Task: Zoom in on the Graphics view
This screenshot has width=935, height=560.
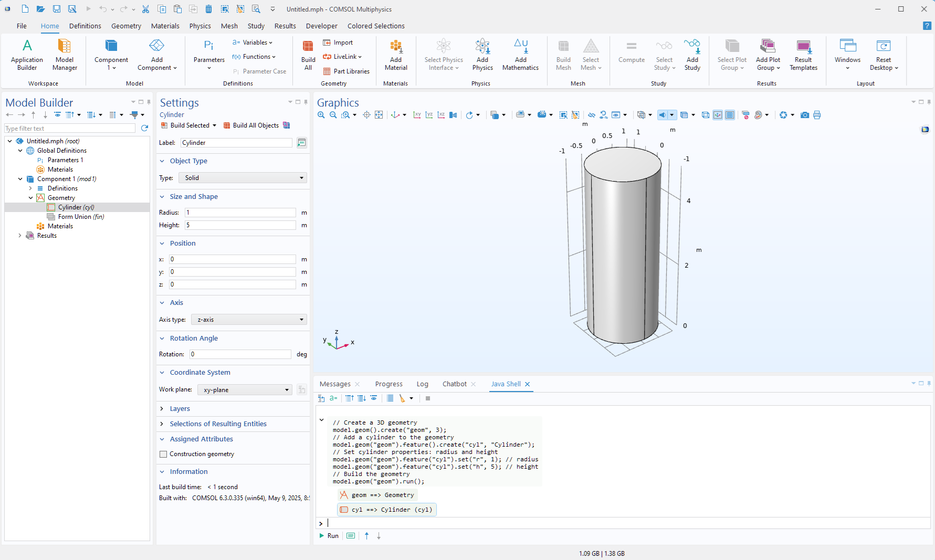Action: [x=321, y=115]
